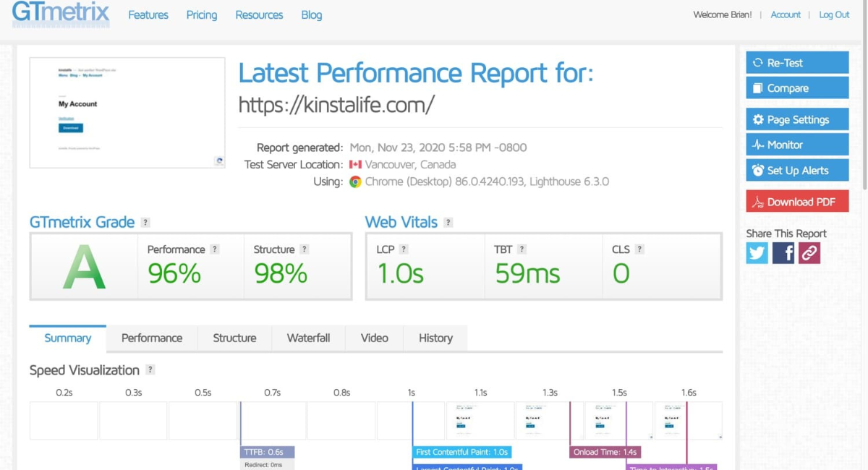
Task: Click Vancouver, Canada location text
Action: 410,165
